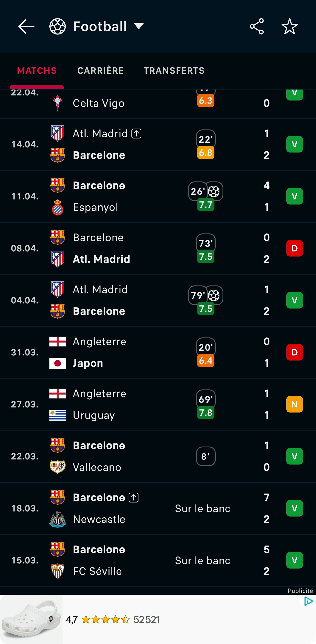This screenshot has height=644, width=316.
Task: Tap the goal icon on 04.04 match
Action: (214, 296)
